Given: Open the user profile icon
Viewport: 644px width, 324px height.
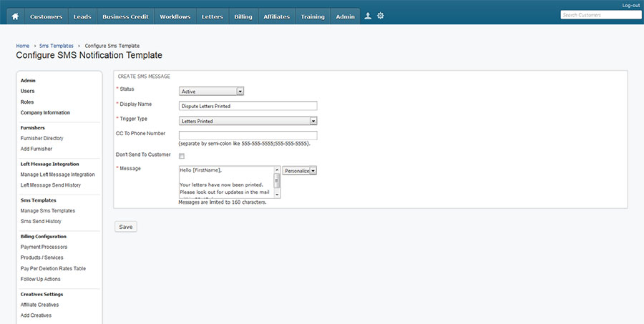Looking at the screenshot, I should click(x=368, y=16).
